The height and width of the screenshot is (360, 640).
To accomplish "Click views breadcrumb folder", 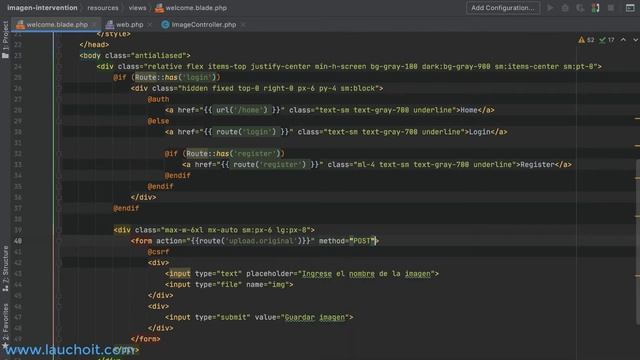I will pos(137,8).
